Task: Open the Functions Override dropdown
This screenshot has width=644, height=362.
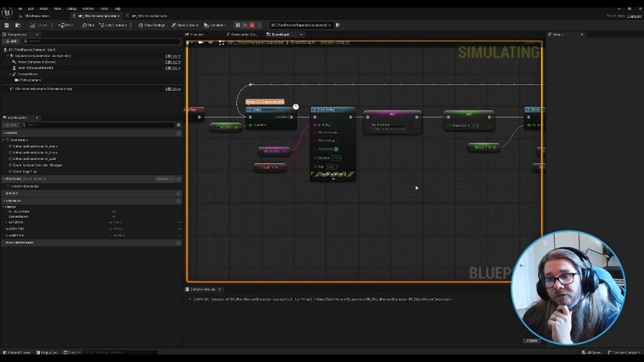Action: 165,179
